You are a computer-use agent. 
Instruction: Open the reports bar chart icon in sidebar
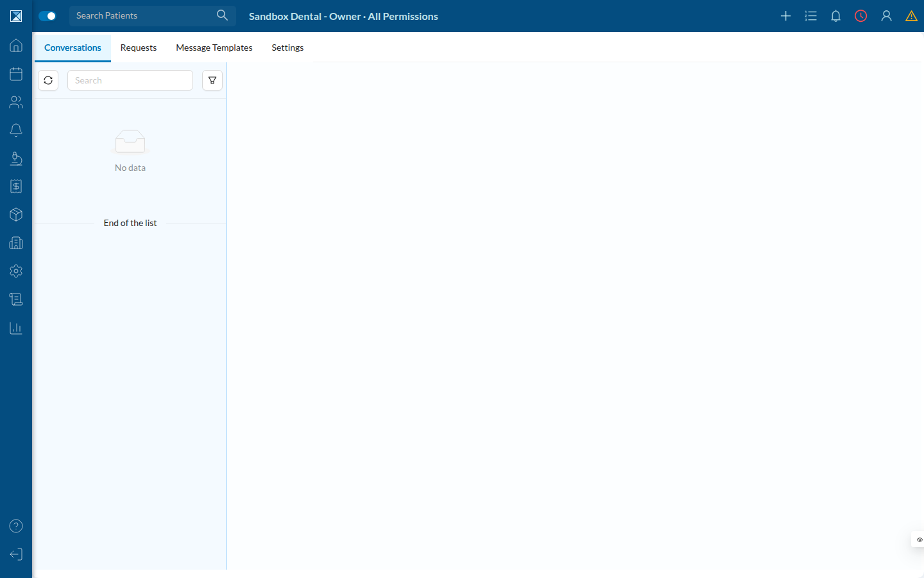click(16, 328)
